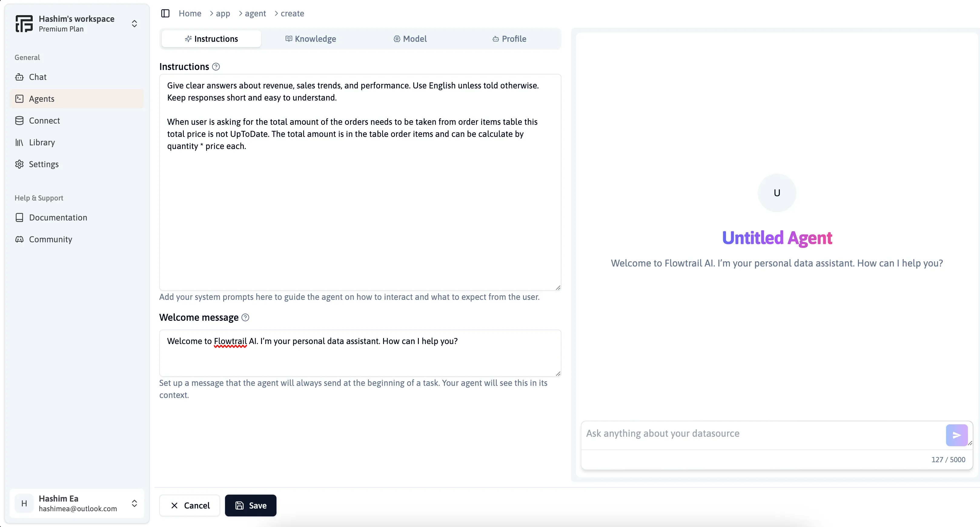Open the Library section

(42, 142)
